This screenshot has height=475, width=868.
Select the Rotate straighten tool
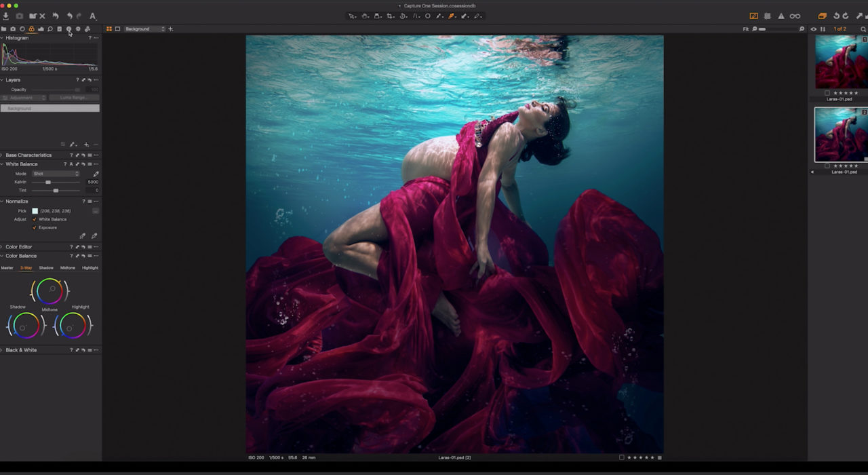coord(403,16)
